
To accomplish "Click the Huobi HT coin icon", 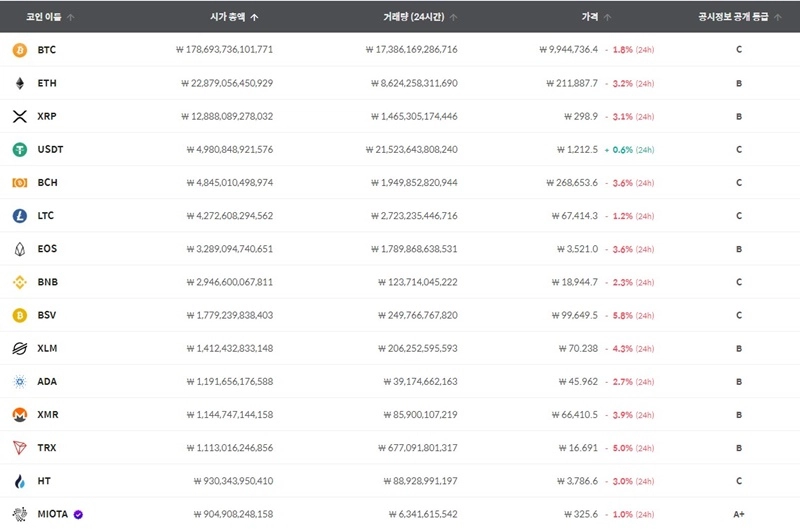I will point(19,481).
